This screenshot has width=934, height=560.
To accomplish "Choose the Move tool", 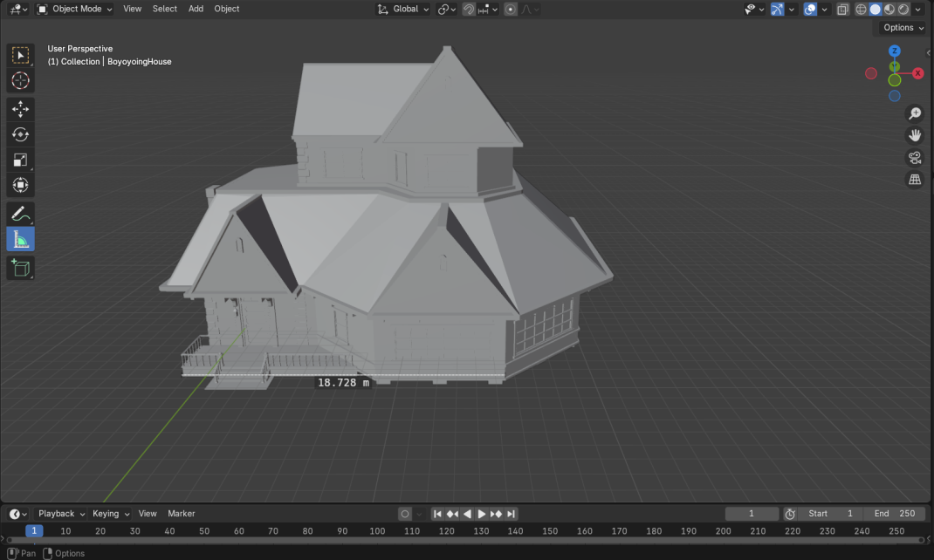I will click(x=20, y=109).
